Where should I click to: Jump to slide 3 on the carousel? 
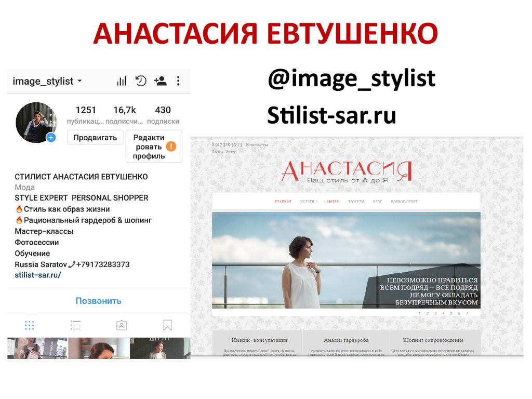click(x=435, y=313)
